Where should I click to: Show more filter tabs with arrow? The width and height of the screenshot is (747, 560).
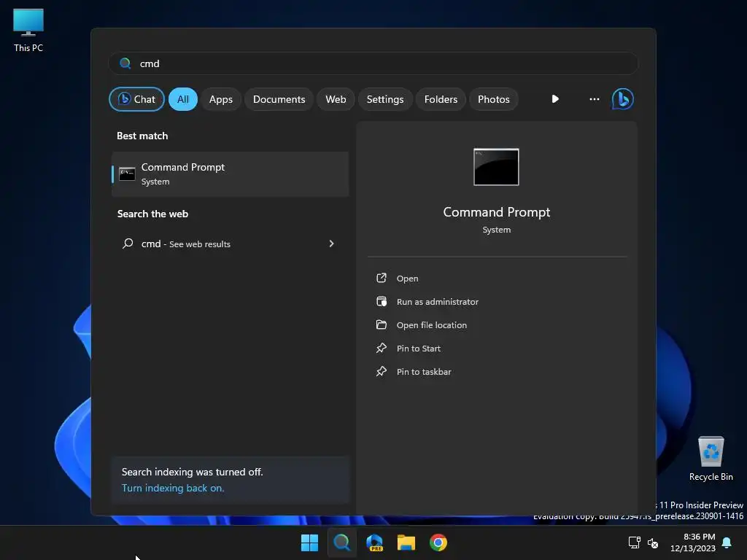click(555, 99)
